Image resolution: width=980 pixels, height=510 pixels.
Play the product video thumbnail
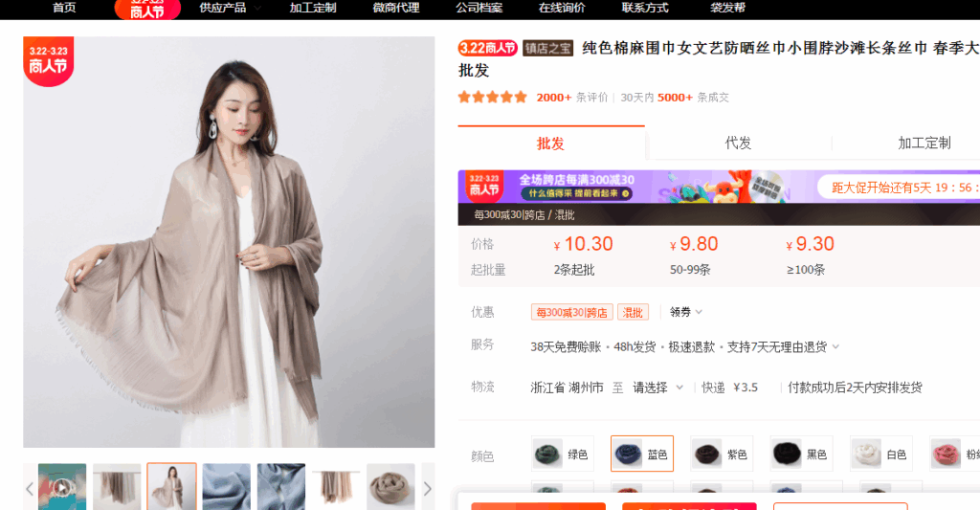click(62, 486)
